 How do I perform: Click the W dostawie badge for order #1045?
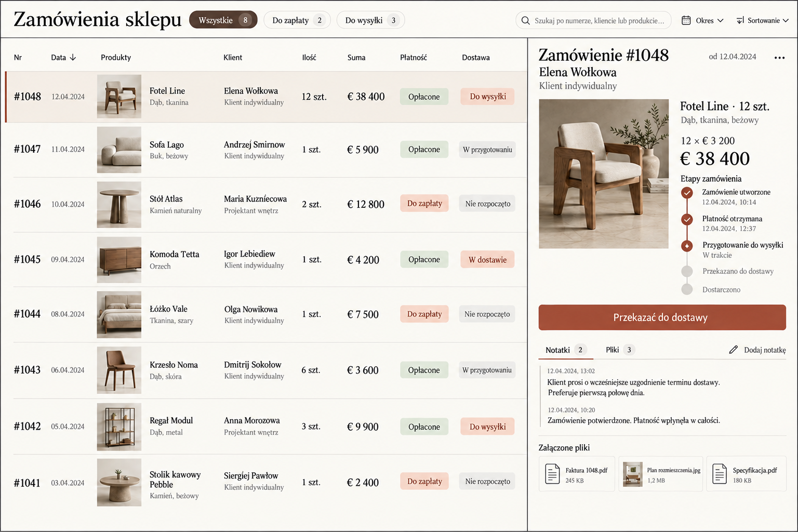click(x=487, y=260)
